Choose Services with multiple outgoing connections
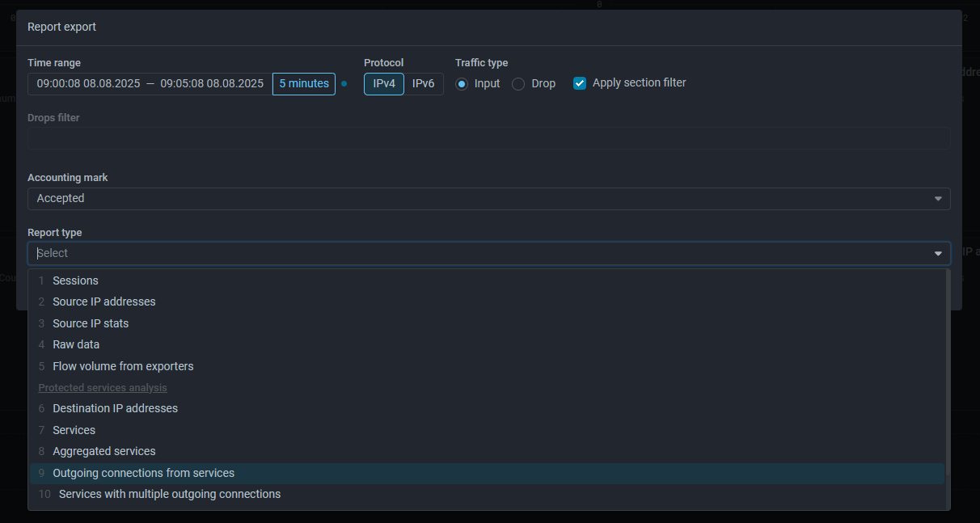This screenshot has height=523, width=980. tap(169, 494)
